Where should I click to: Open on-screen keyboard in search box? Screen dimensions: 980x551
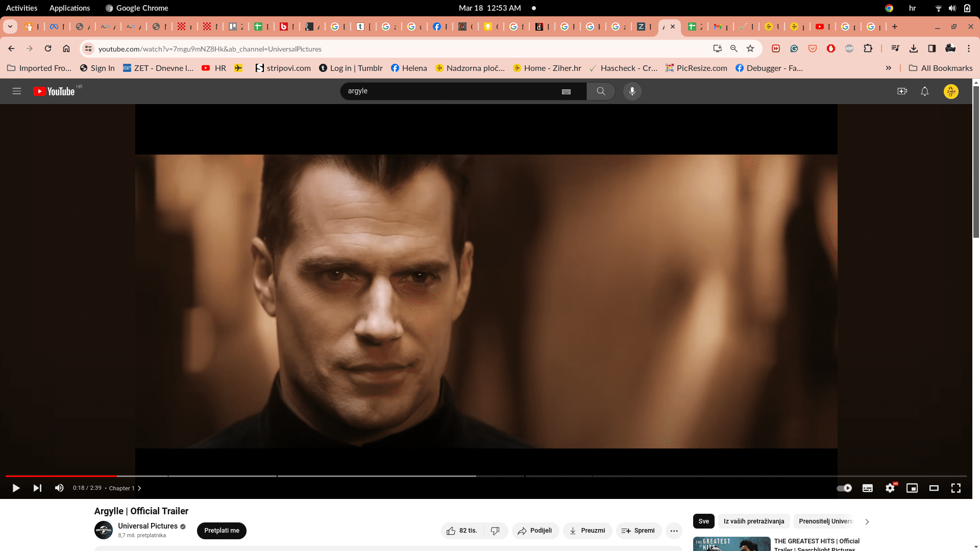566,91
